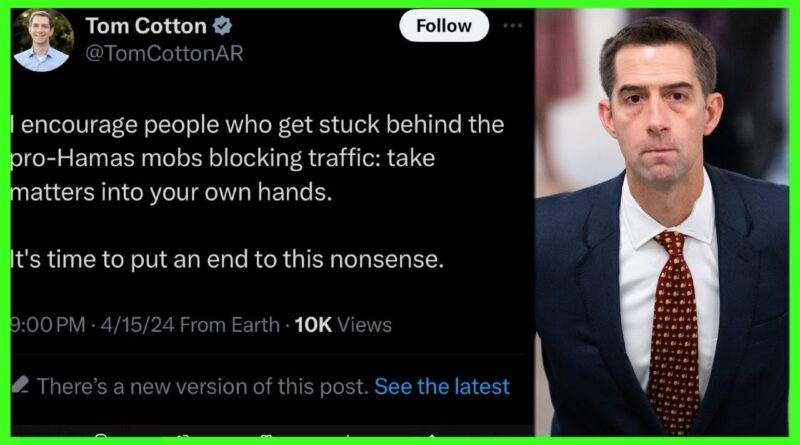Click the 4/15/24 post date
The width and height of the screenshot is (800, 445).
(138, 325)
